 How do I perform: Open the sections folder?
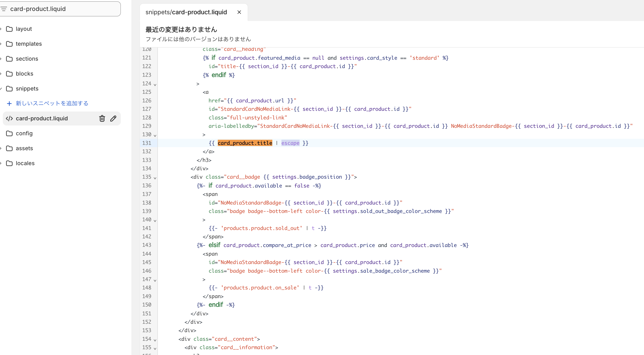[27, 59]
